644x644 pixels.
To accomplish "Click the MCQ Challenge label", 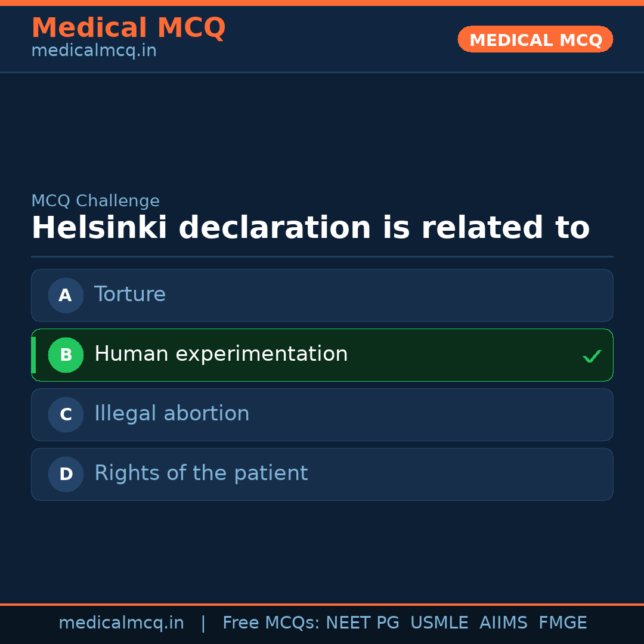I will click(95, 201).
